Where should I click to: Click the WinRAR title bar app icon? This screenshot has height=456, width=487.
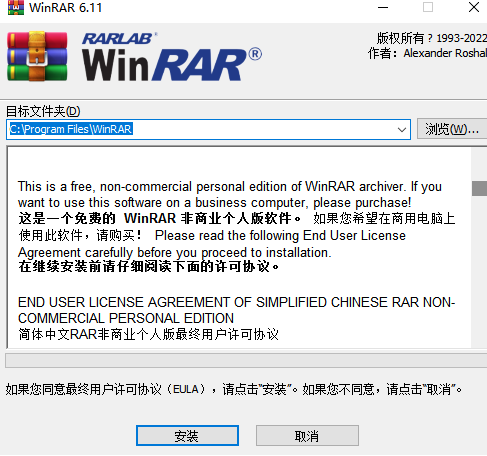tap(16, 7)
